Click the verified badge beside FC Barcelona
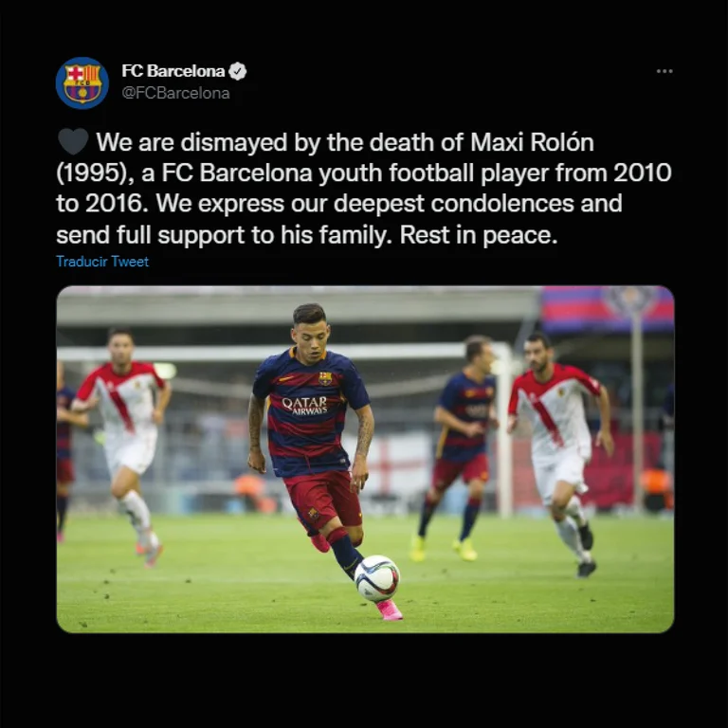This screenshot has height=728, width=728. 238,71
